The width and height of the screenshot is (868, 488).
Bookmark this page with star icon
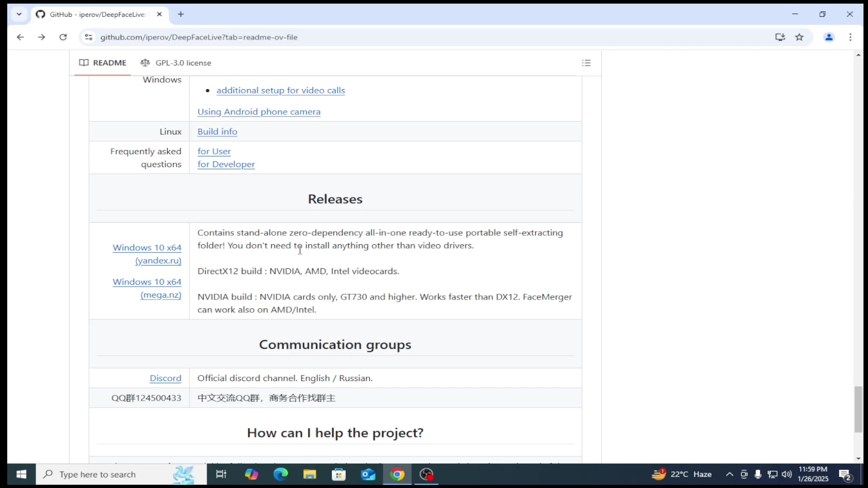coord(799,37)
